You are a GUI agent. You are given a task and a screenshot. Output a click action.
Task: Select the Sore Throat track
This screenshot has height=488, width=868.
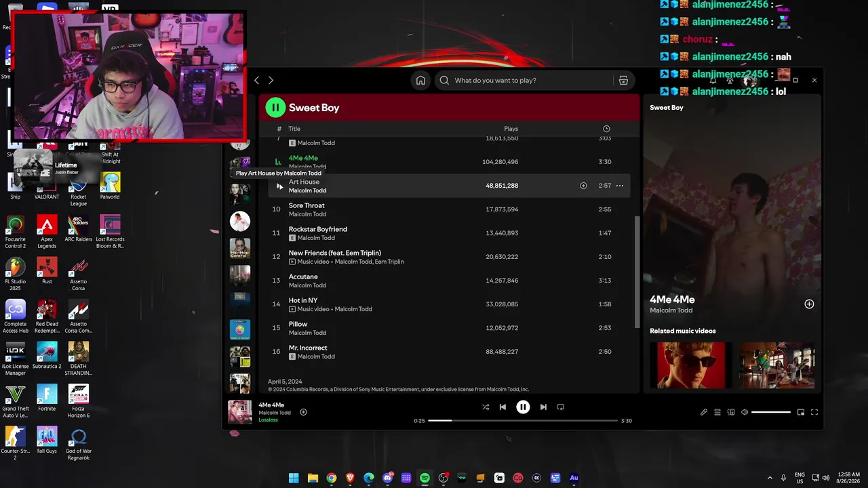(450, 209)
